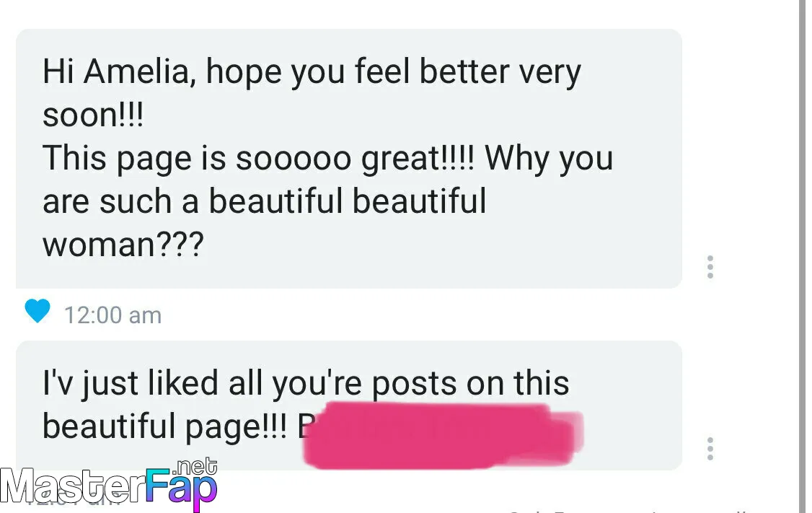Select the 'Hi Amelia' message bubble
The width and height of the screenshot is (812, 513).
348,159
